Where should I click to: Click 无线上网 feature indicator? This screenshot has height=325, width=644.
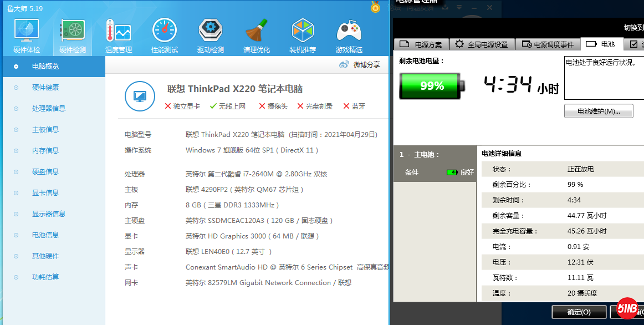[228, 106]
